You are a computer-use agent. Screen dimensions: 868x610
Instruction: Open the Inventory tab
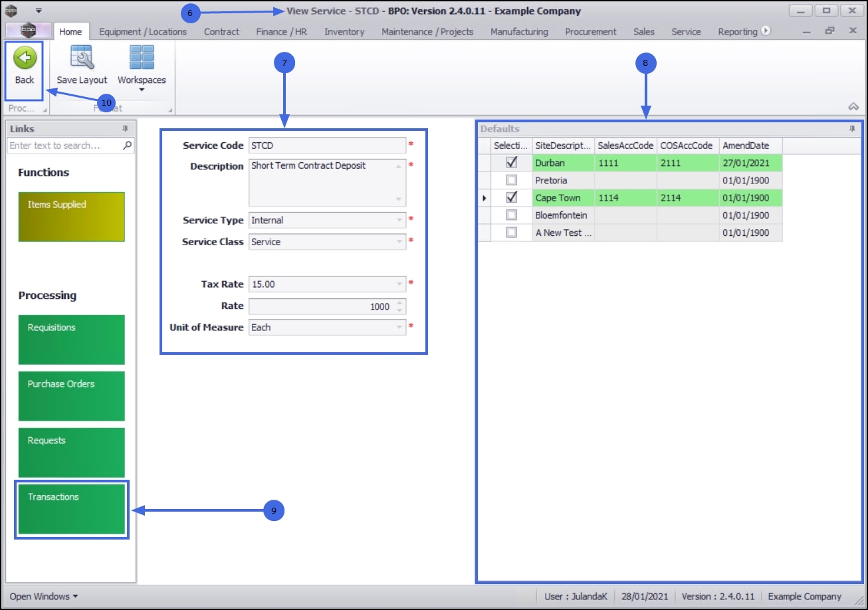click(344, 31)
